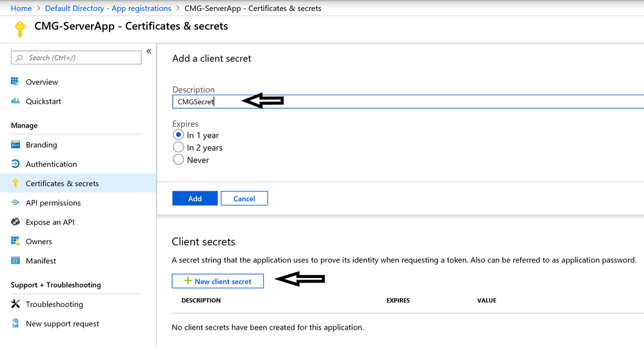Click the Authentication icon in sidebar
Image resolution: width=644 pixels, height=347 pixels.
pyautogui.click(x=15, y=164)
